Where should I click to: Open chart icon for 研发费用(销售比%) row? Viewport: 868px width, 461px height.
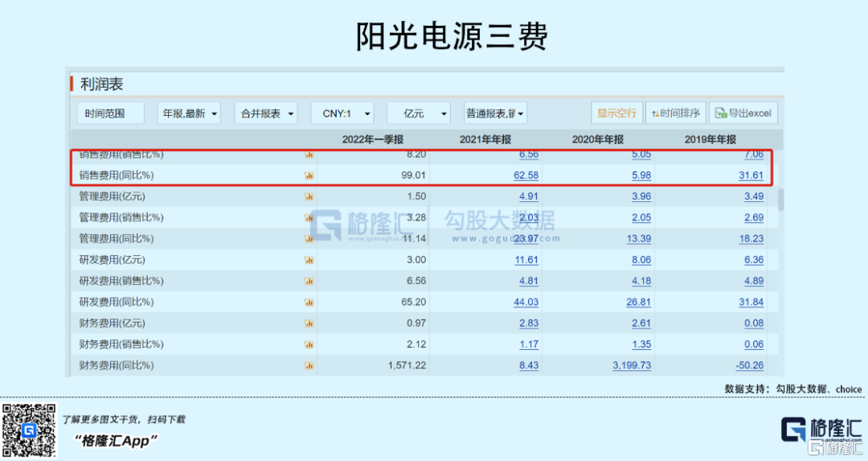[x=309, y=281]
